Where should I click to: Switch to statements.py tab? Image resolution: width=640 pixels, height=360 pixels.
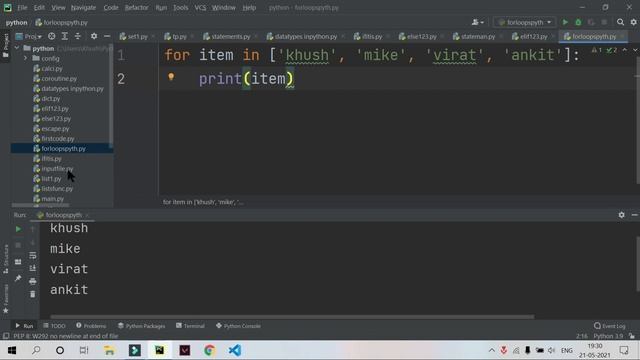[230, 36]
